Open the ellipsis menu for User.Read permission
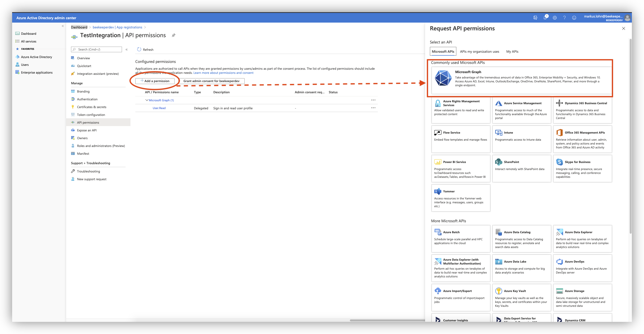 (x=373, y=107)
